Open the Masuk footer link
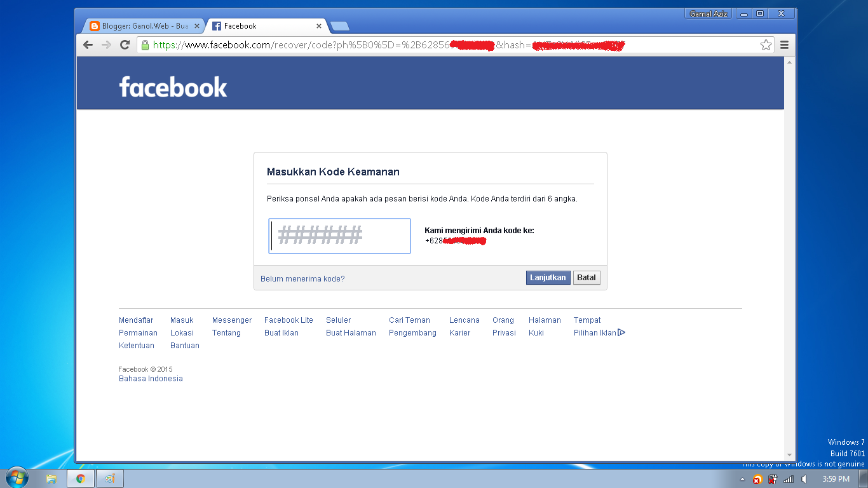The width and height of the screenshot is (868, 488). (x=182, y=320)
